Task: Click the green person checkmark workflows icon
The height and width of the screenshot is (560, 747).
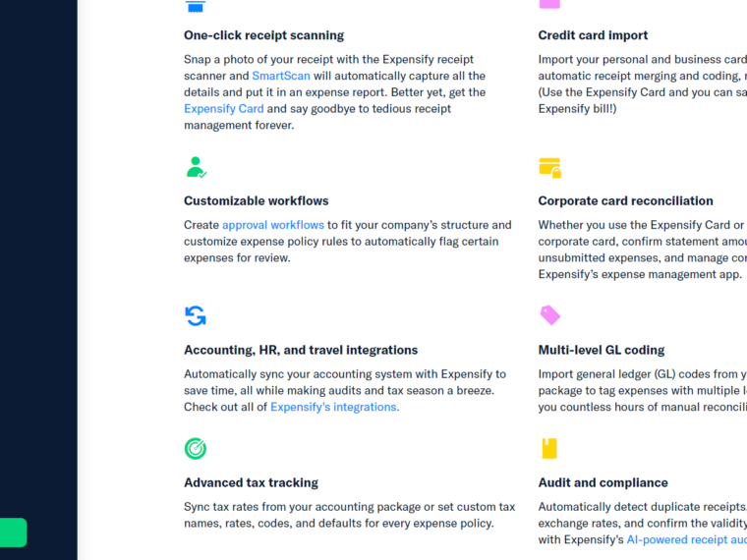Action: (196, 167)
